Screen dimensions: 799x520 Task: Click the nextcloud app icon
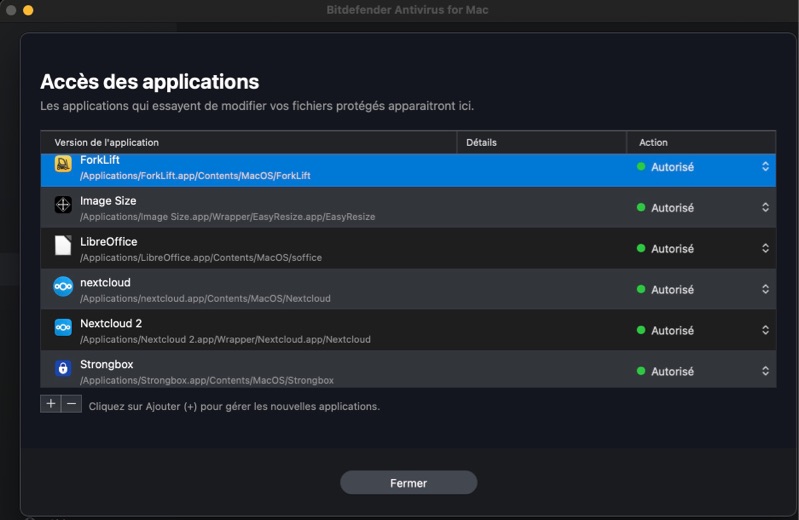click(x=63, y=287)
